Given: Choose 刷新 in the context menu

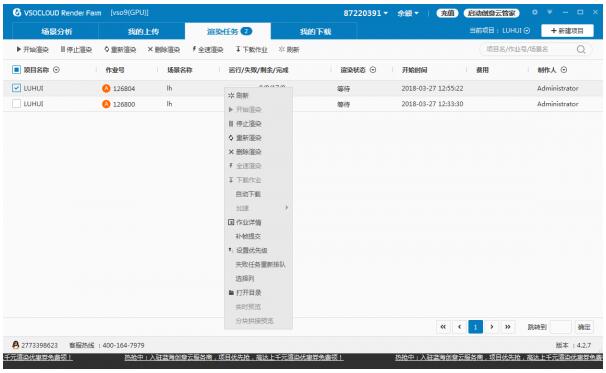Looking at the screenshot, I should pos(258,95).
